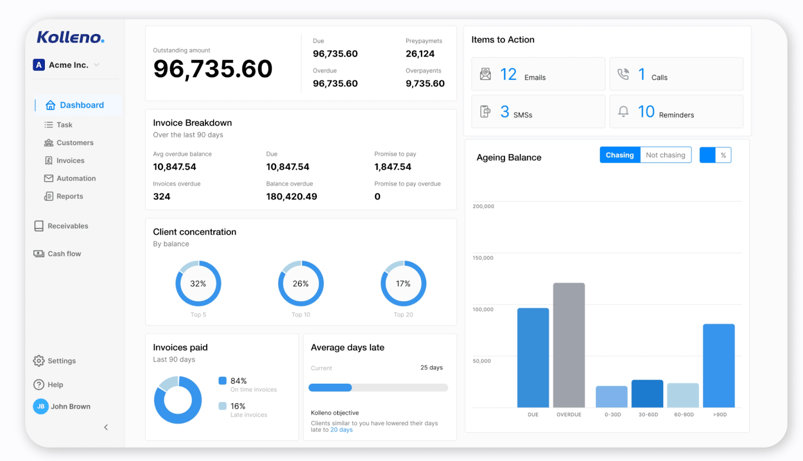Collapse the sidebar with the left chevron
The height and width of the screenshot is (461, 803).
106,427
